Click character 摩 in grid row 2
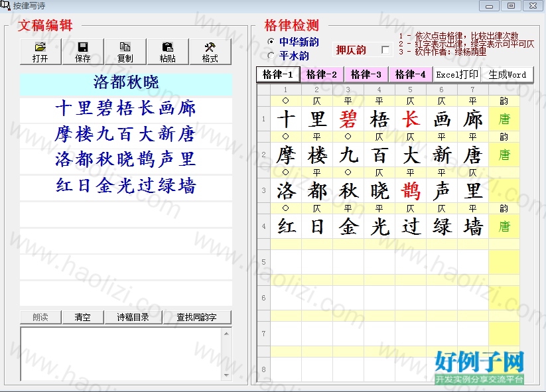 (286, 155)
